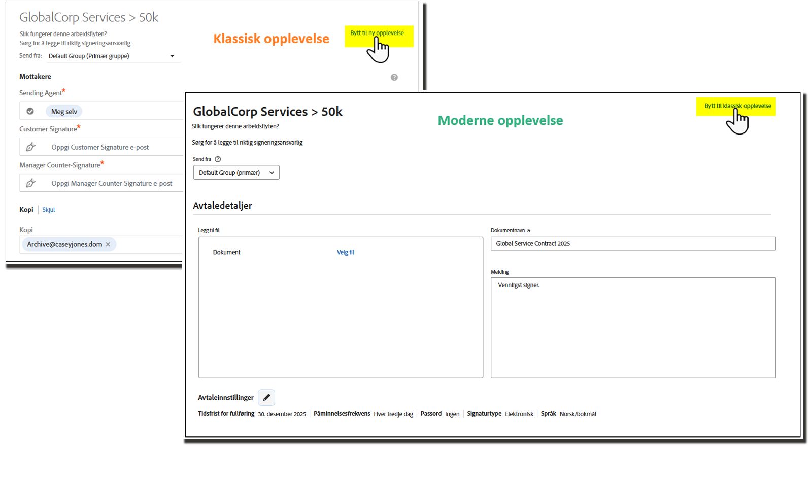
Task: Click the Klassisk opplevelse orange label
Action: (x=271, y=39)
